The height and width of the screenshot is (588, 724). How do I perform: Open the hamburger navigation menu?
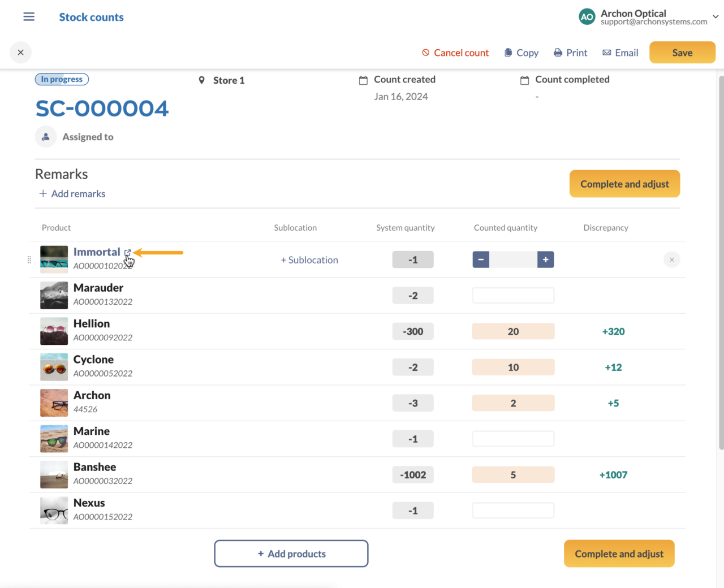[28, 16]
